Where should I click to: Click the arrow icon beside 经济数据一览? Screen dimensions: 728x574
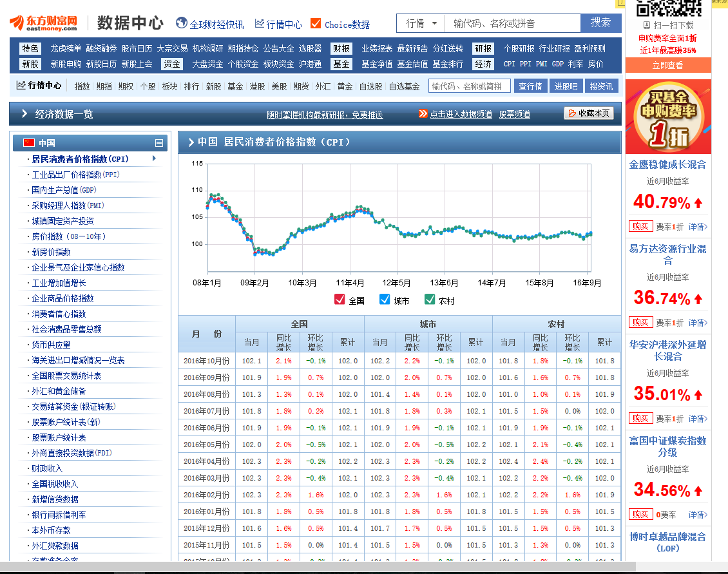(x=24, y=114)
